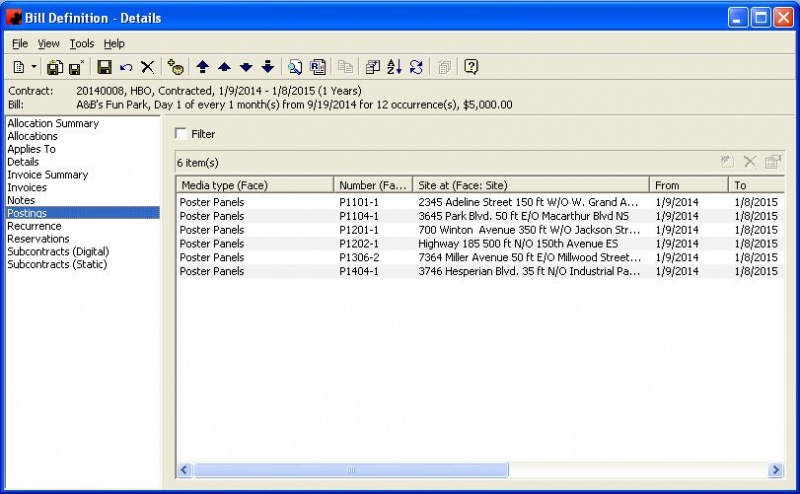Move to last record with bottom arrow
The height and width of the screenshot is (494, 800).
pyautogui.click(x=267, y=67)
